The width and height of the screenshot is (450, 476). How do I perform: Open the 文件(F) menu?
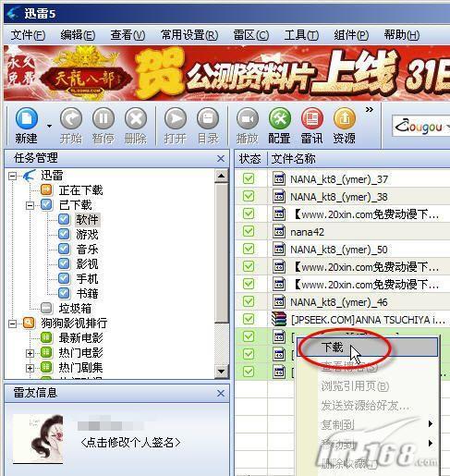click(x=28, y=35)
